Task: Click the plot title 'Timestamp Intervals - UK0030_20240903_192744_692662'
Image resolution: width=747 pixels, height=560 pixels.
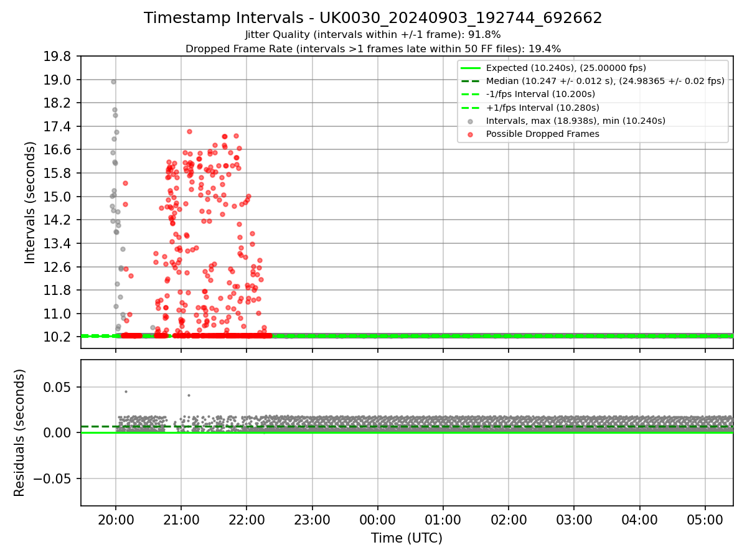Action: tap(373, 18)
